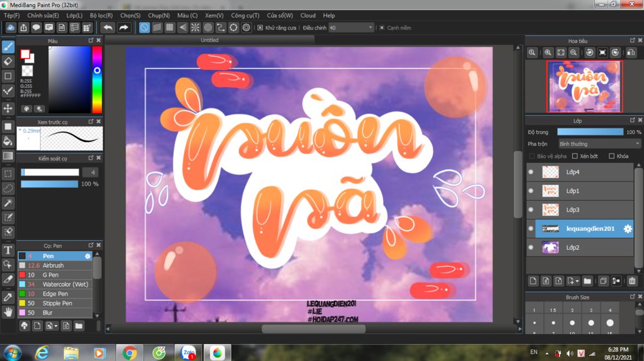Viewport: 644px width, 361px height.
Task: Open the Bộ lọc(R) menu
Action: coord(101,15)
